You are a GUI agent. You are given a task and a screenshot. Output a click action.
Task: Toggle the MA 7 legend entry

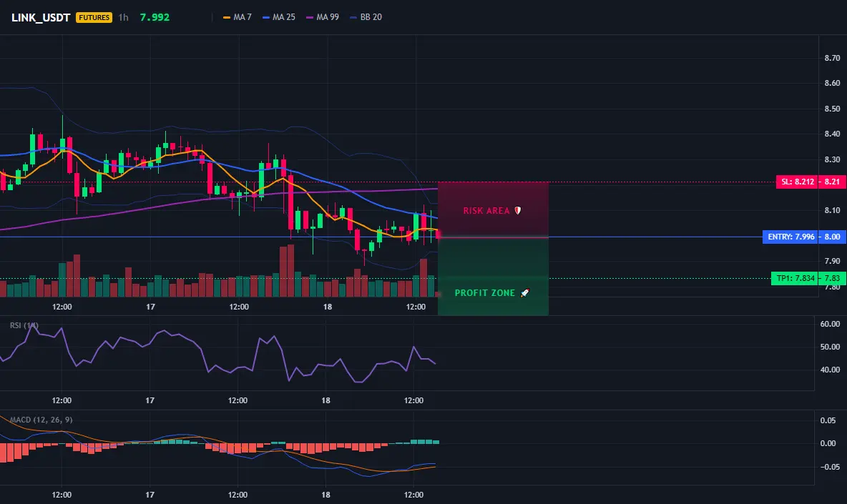(x=237, y=17)
